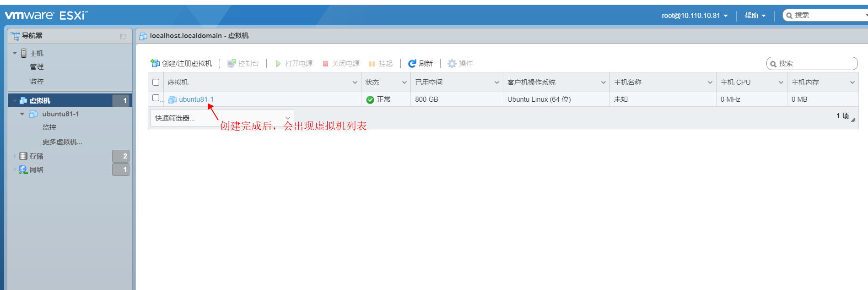
Task: Click 创建/注册虚拟机 button
Action: pyautogui.click(x=182, y=63)
